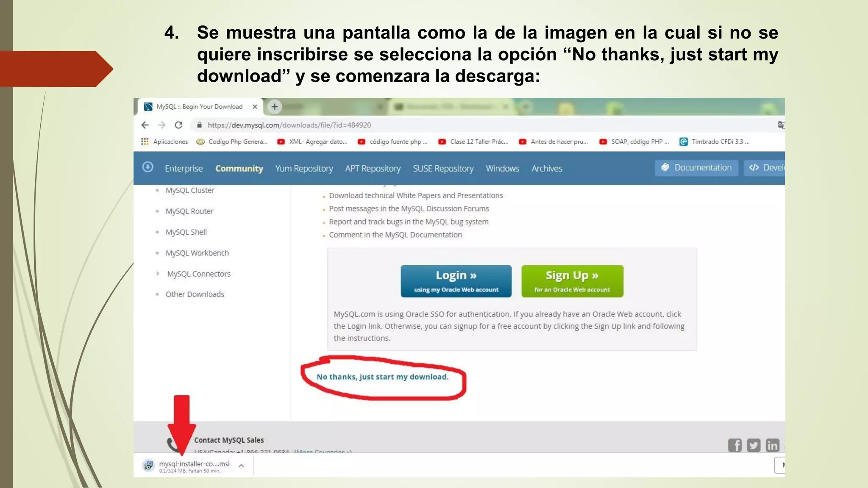Open MySQL Router in sidebar
This screenshot has height=488, width=868.
(x=189, y=211)
